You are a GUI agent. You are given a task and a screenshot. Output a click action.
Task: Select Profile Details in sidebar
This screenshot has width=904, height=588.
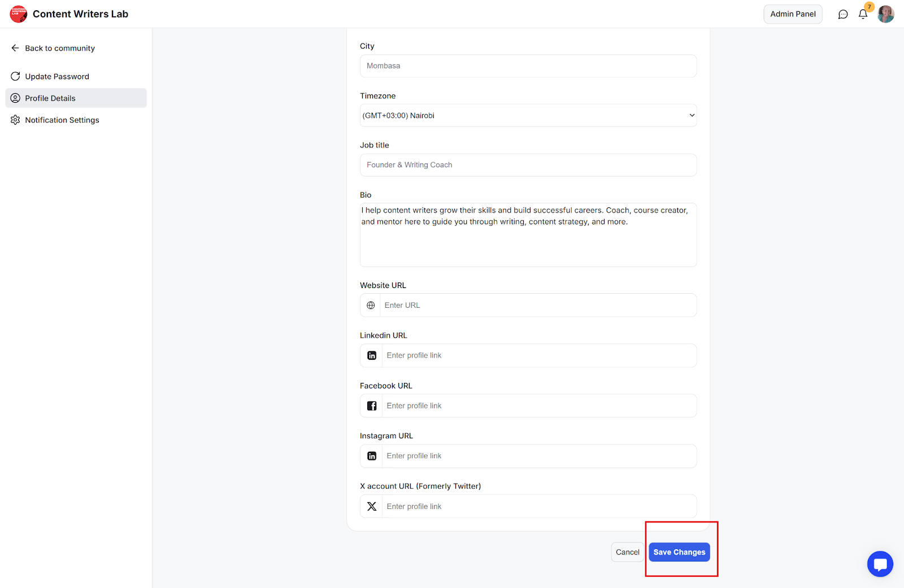[x=50, y=98]
